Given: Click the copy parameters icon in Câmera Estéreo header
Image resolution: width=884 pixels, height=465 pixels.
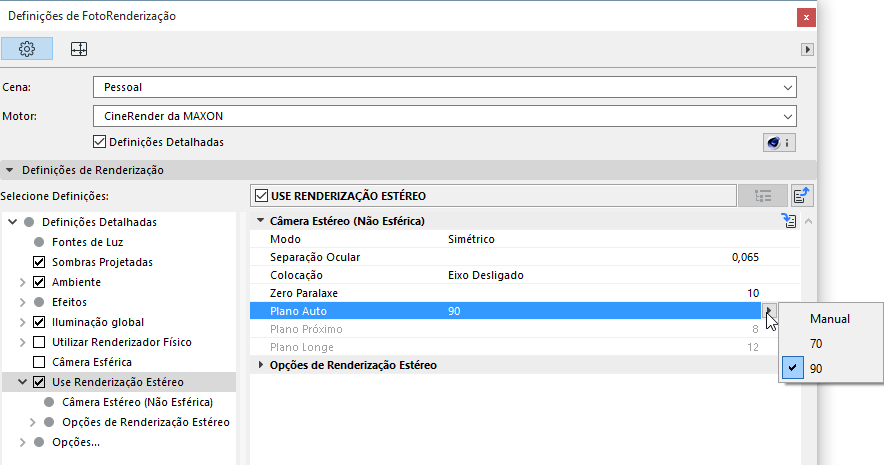Looking at the screenshot, I should [789, 221].
